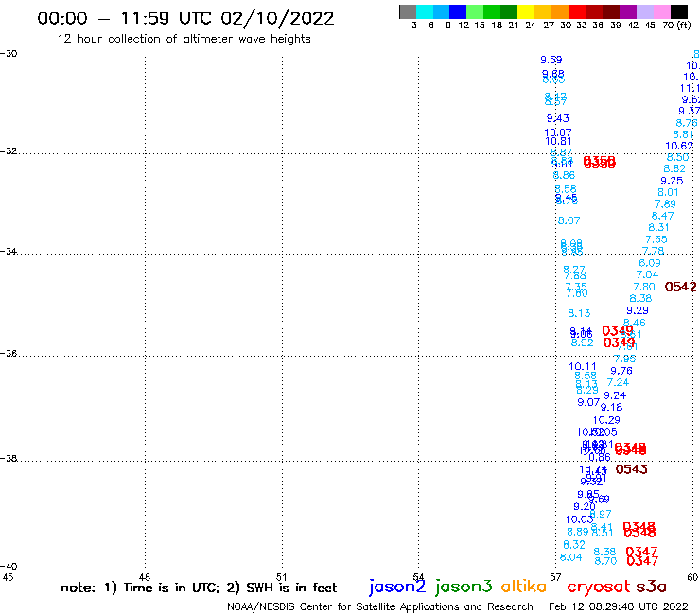Click the gray 3 ft legend swatch
The image size is (700, 615).
(408, 11)
